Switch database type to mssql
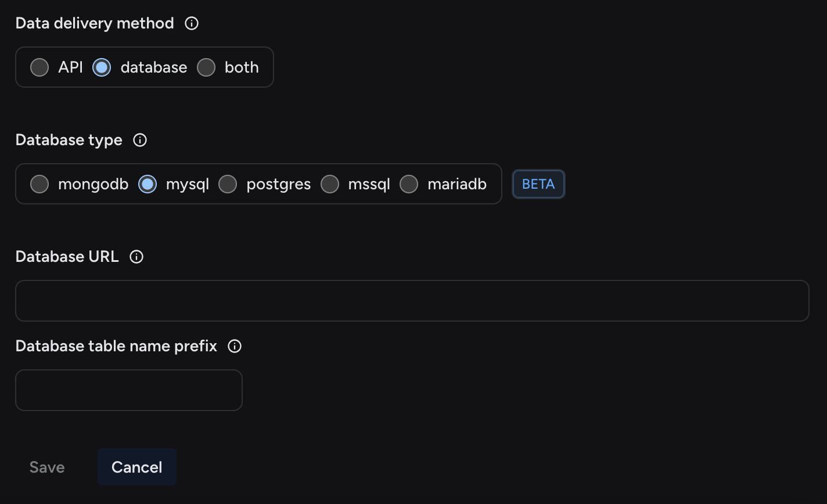The image size is (827, 504). click(330, 184)
